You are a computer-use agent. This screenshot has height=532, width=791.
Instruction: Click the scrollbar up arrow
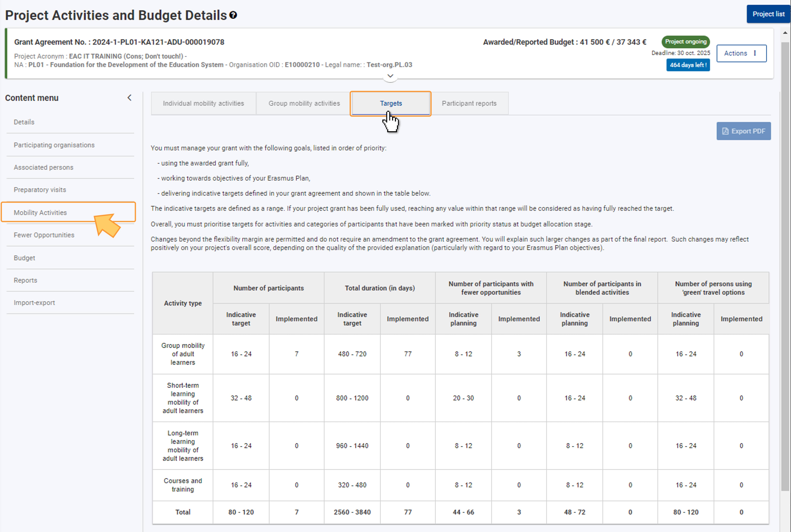pos(785,33)
